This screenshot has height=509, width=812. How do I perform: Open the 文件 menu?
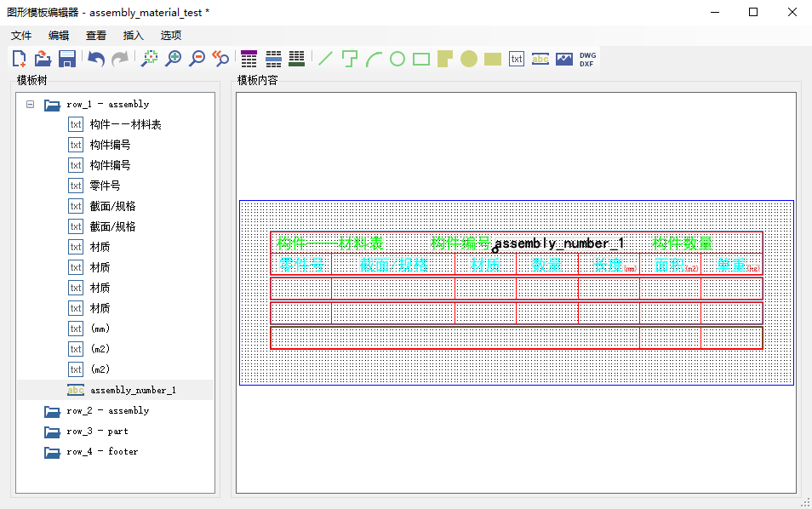[21, 35]
